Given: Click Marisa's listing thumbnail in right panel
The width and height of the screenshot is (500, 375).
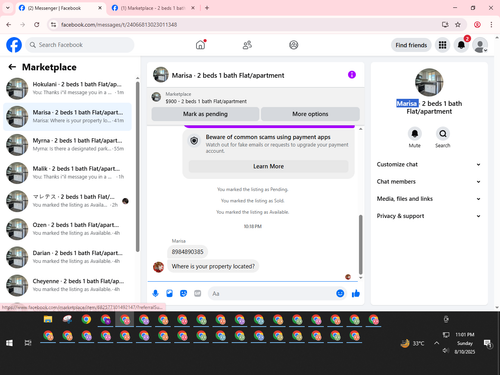Looking at the screenshot, I should (429, 82).
